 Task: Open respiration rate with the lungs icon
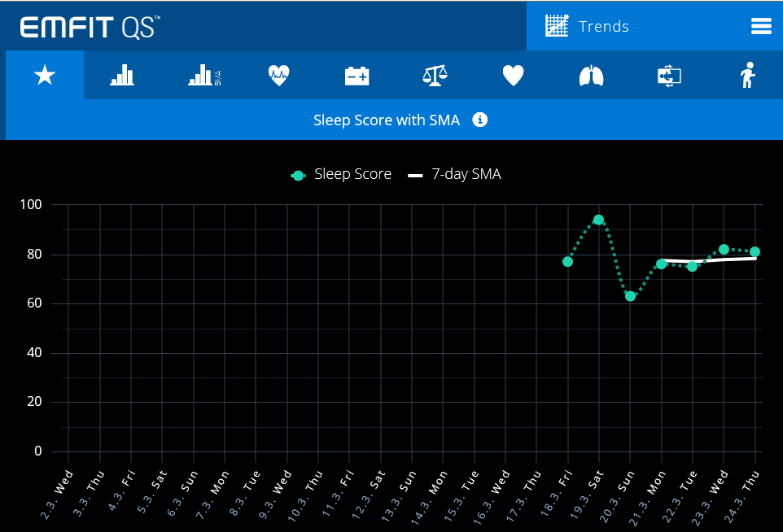(591, 75)
